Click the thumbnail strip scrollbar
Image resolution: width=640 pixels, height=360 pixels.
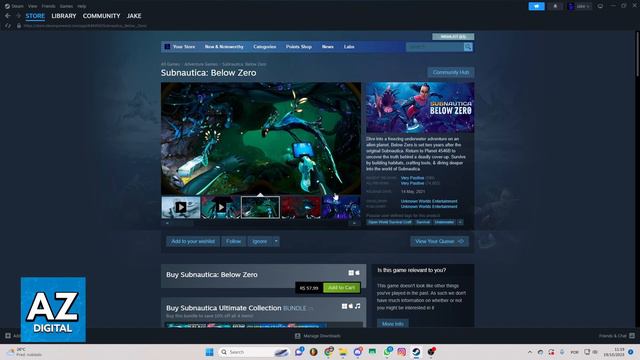click(x=260, y=223)
